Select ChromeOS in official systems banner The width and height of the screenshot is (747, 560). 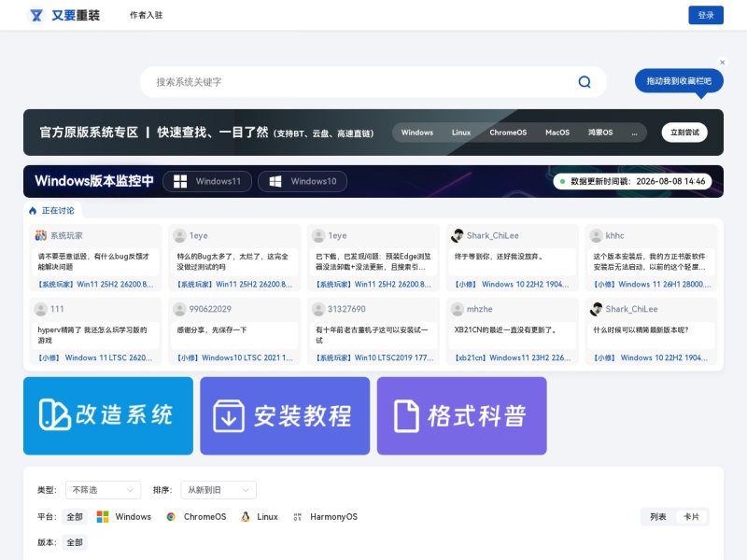[x=508, y=133]
